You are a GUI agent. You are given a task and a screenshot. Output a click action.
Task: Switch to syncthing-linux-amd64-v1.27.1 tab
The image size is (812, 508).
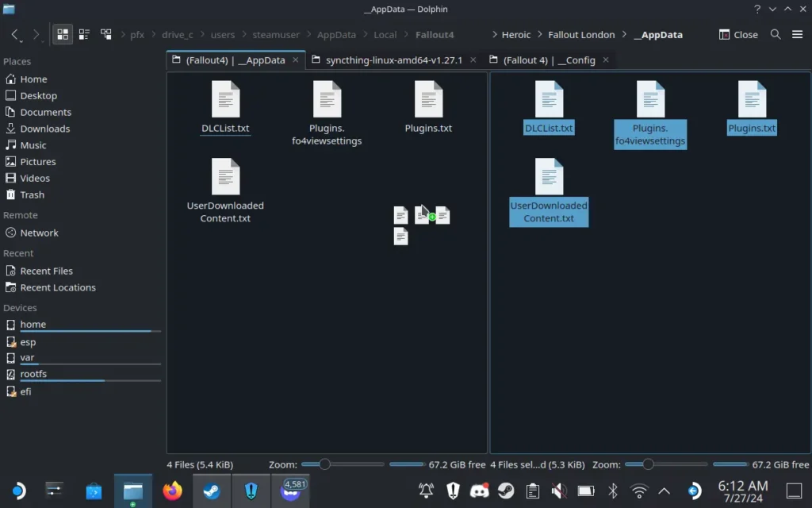click(x=393, y=60)
